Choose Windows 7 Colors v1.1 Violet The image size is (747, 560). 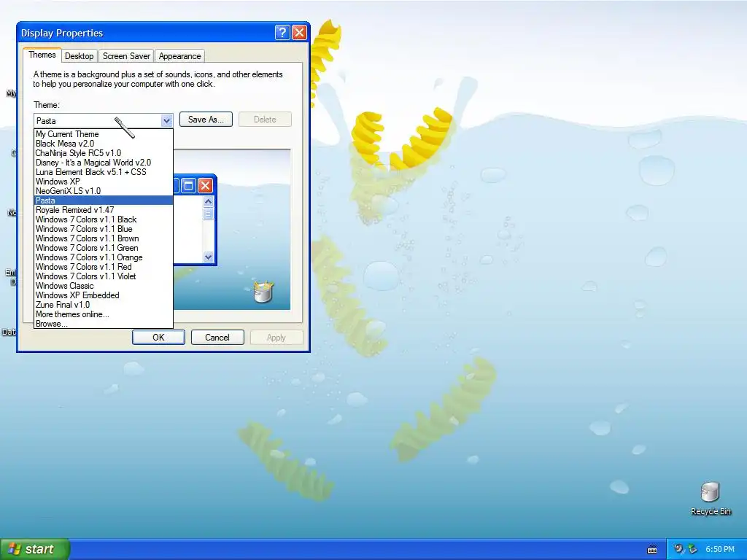pos(104,276)
